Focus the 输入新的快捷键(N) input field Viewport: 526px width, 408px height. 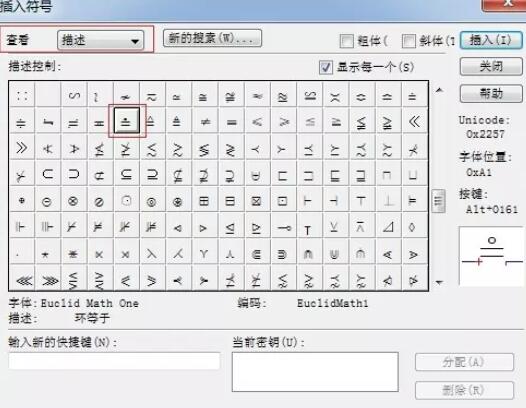114,361
